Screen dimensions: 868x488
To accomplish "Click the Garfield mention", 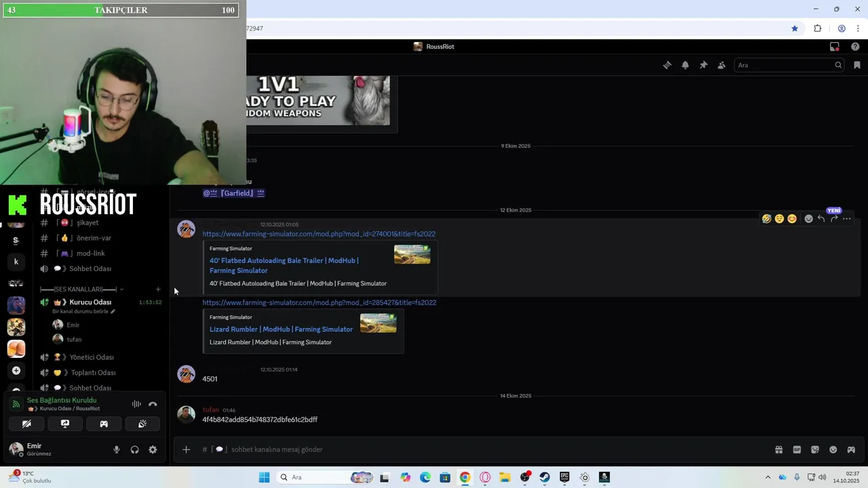I will tap(234, 193).
